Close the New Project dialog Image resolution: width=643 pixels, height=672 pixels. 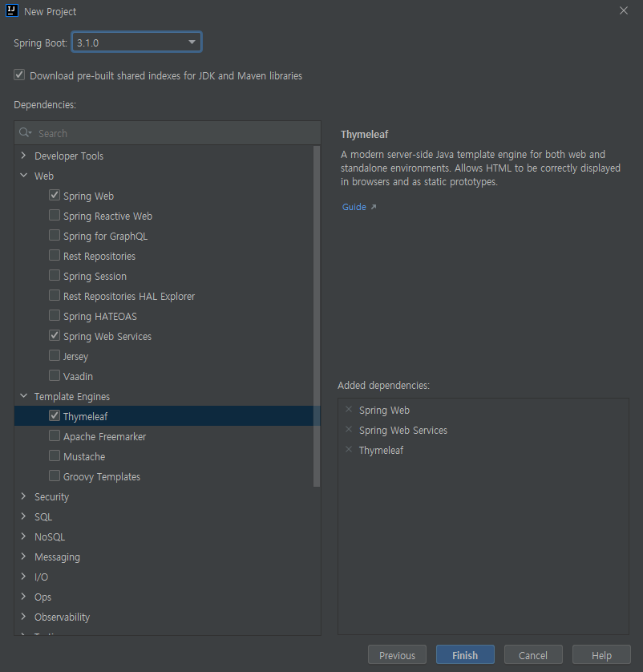click(624, 10)
